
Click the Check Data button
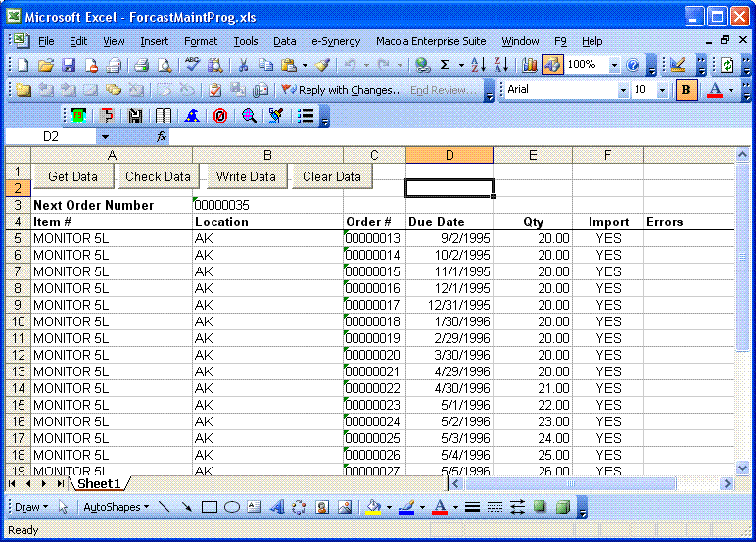158,176
